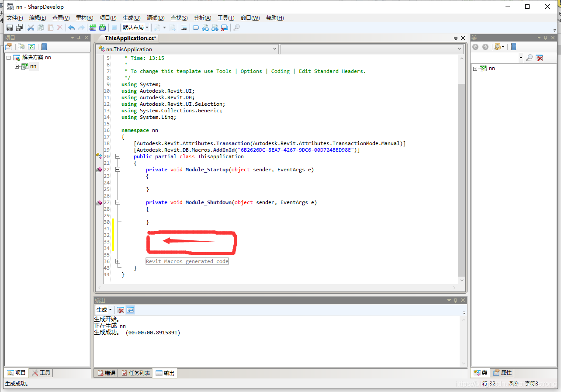Click blue book icon in 类 panel
The height and width of the screenshot is (392, 561).
(x=513, y=47)
